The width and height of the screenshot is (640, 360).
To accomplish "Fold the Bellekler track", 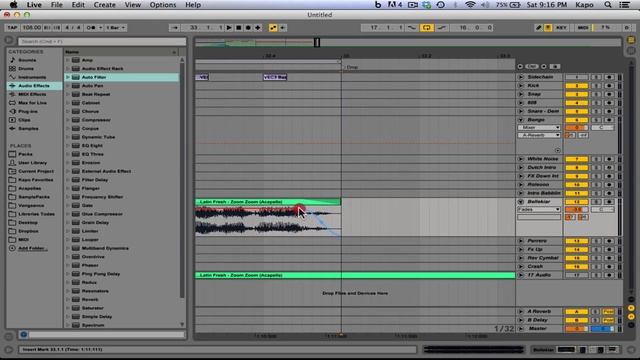I will 521,202.
